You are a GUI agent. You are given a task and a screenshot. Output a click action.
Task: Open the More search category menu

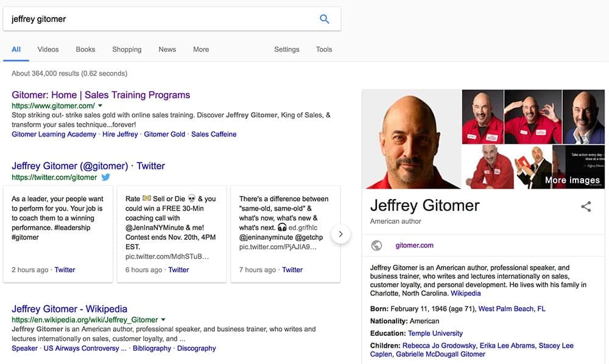201,49
